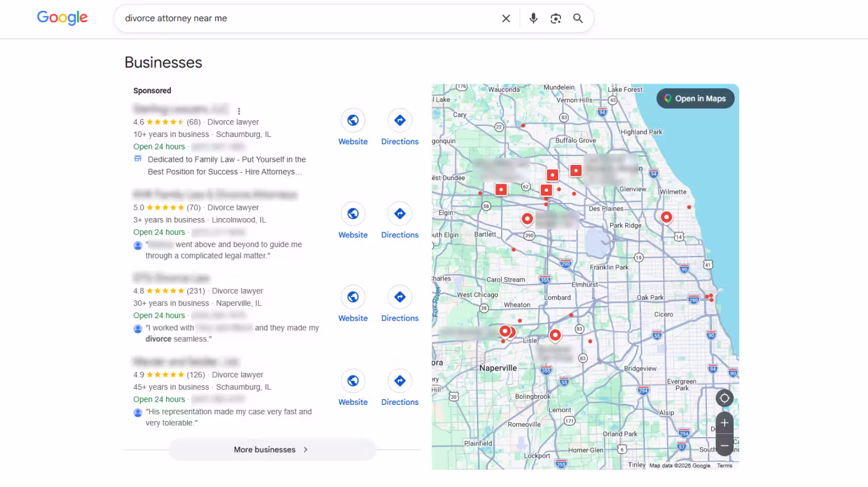
Task: Open the 4.9 star rating (126) reviews
Action: [169, 374]
